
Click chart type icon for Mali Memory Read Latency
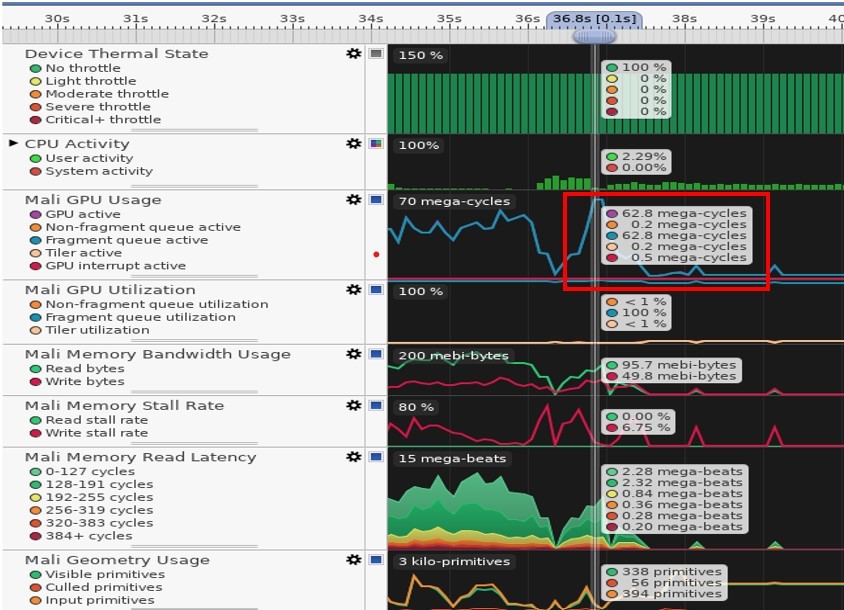[376, 457]
